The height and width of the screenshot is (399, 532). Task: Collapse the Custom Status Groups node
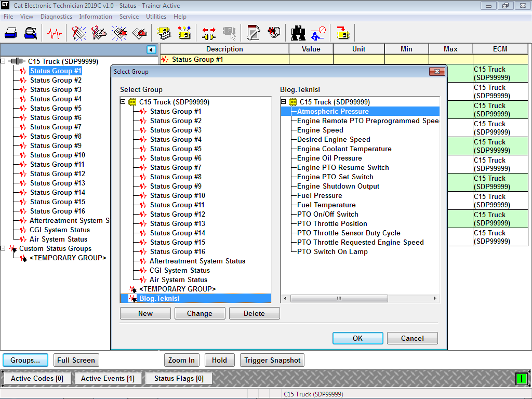pos(4,248)
